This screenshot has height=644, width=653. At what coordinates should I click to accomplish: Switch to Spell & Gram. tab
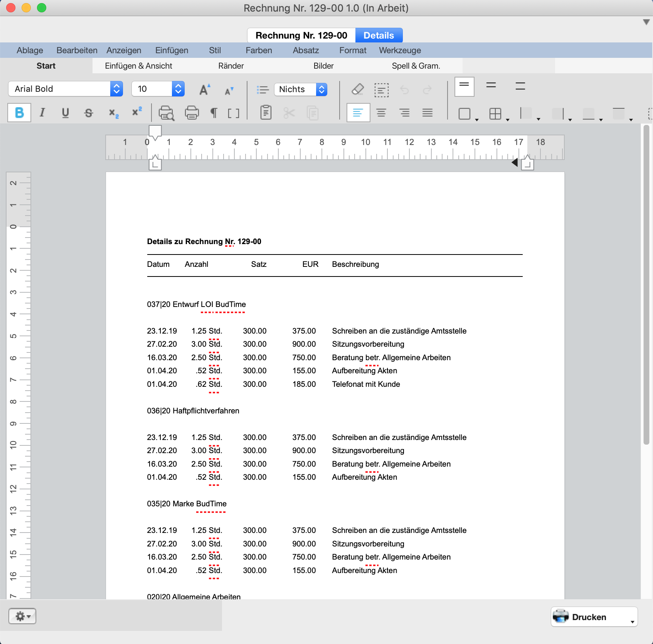click(x=416, y=66)
